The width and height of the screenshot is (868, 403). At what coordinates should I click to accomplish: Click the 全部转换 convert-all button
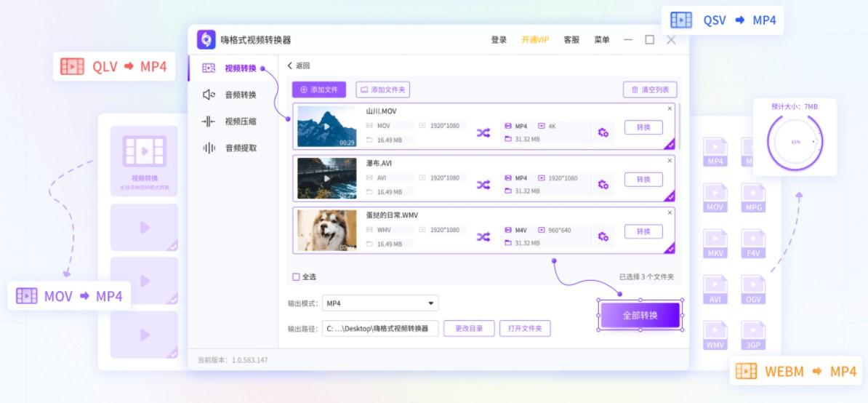click(640, 316)
